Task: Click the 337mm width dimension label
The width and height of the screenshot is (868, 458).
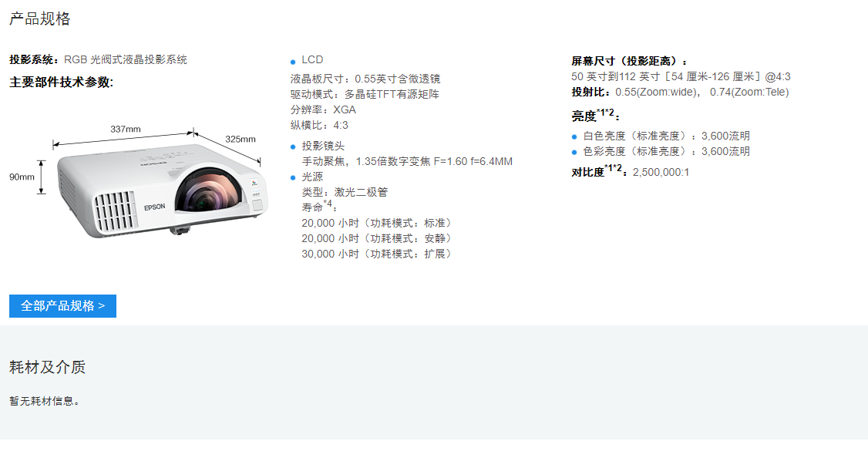Action: (126, 129)
